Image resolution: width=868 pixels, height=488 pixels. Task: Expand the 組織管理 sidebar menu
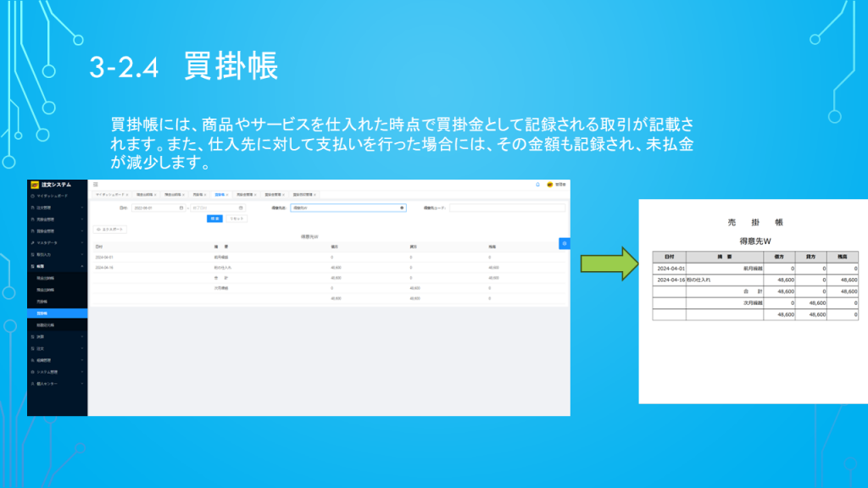[x=57, y=360]
